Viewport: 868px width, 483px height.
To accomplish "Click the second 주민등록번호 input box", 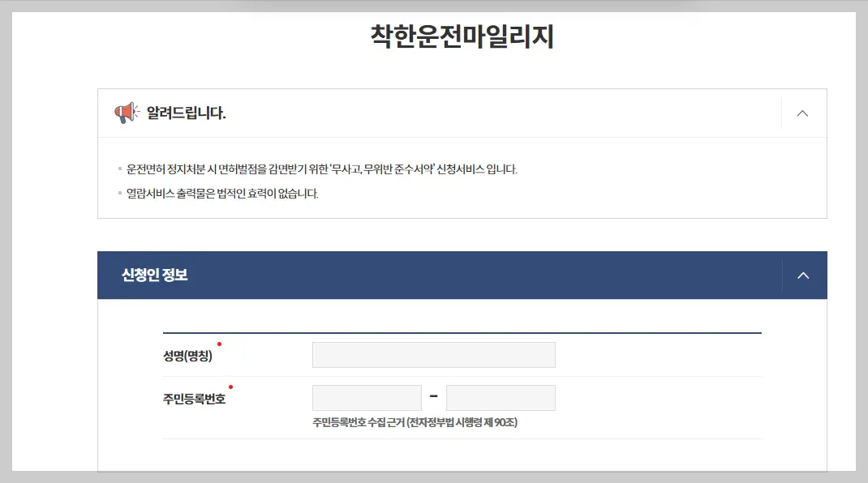I will (x=501, y=397).
